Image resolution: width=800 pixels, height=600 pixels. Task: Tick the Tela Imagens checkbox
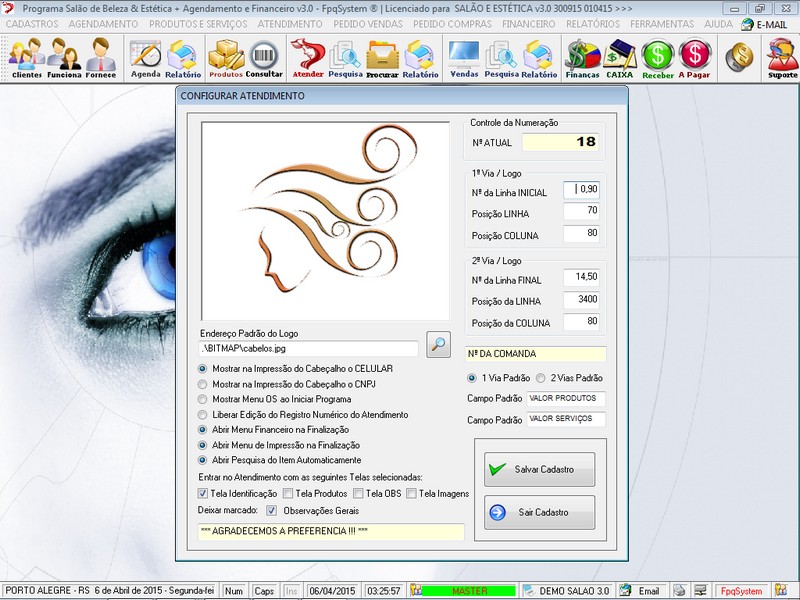click(x=410, y=493)
